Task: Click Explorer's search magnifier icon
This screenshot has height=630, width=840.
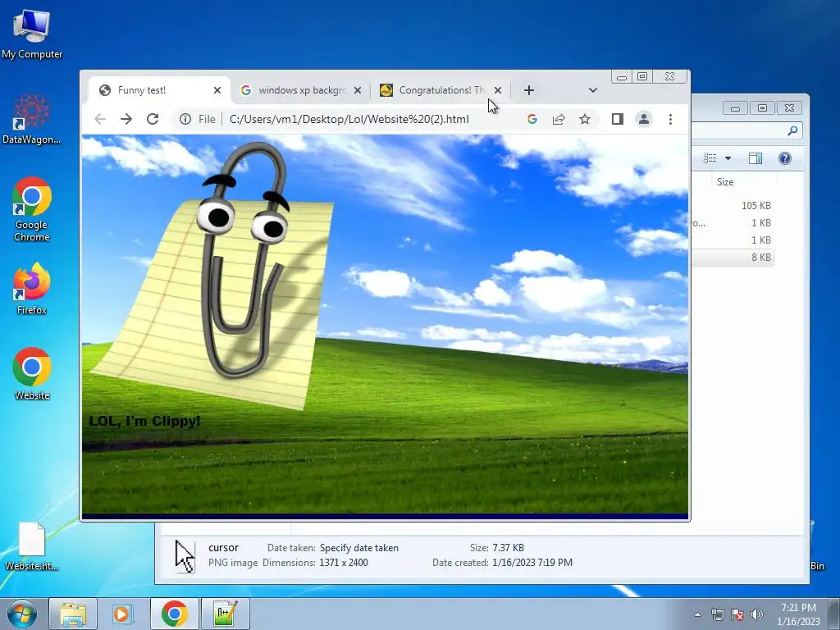Action: pyautogui.click(x=792, y=130)
